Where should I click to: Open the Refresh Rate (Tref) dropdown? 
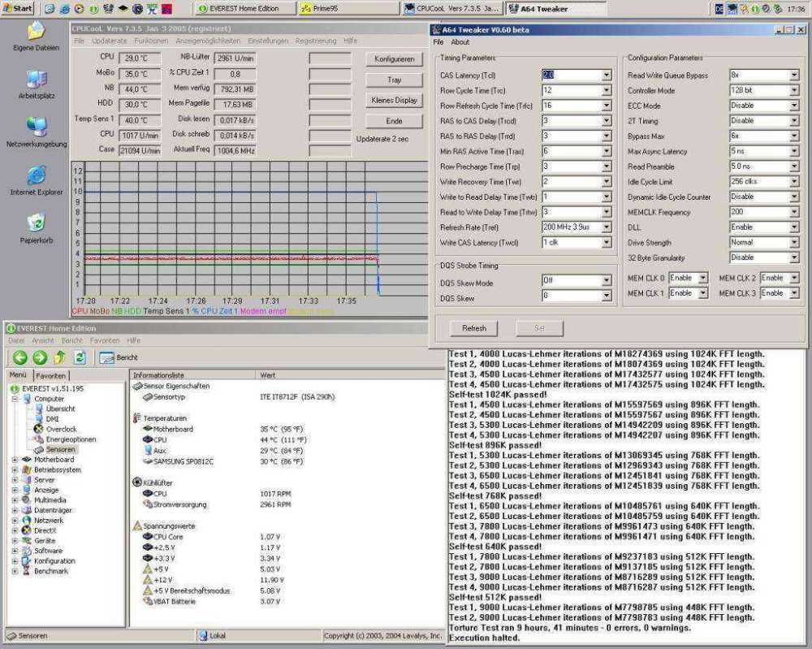click(607, 227)
